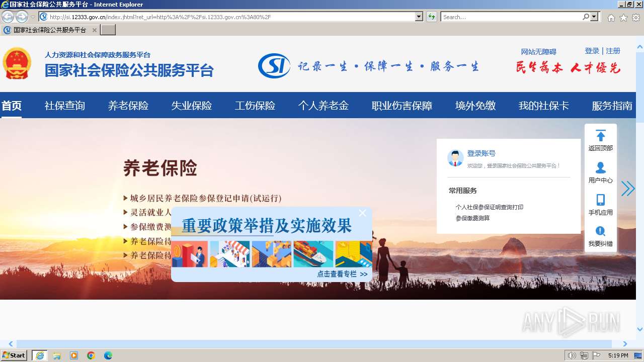Click the user avatar beside 登录账号
The width and height of the screenshot is (644, 362).
(455, 158)
